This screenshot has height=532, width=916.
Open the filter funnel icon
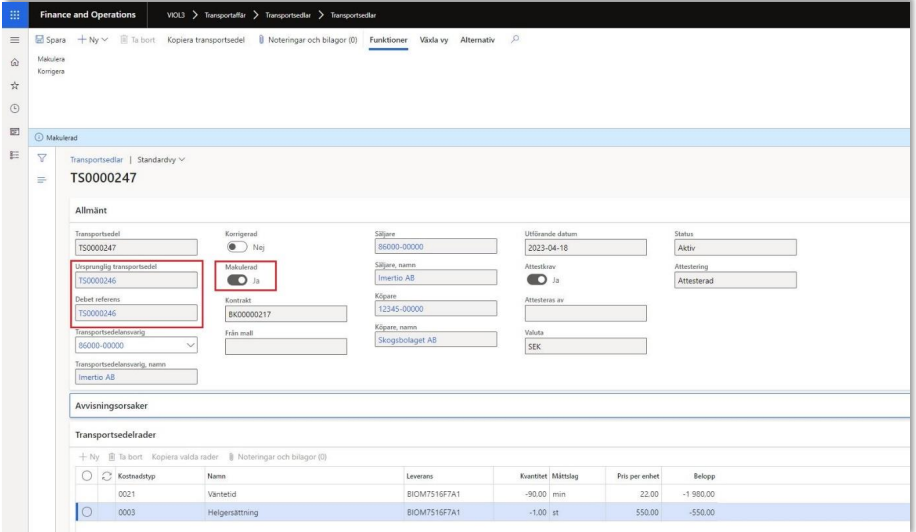pyautogui.click(x=42, y=158)
